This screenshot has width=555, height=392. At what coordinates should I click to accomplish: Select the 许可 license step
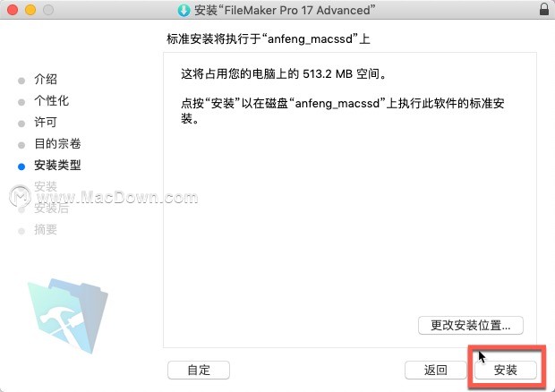pos(46,122)
